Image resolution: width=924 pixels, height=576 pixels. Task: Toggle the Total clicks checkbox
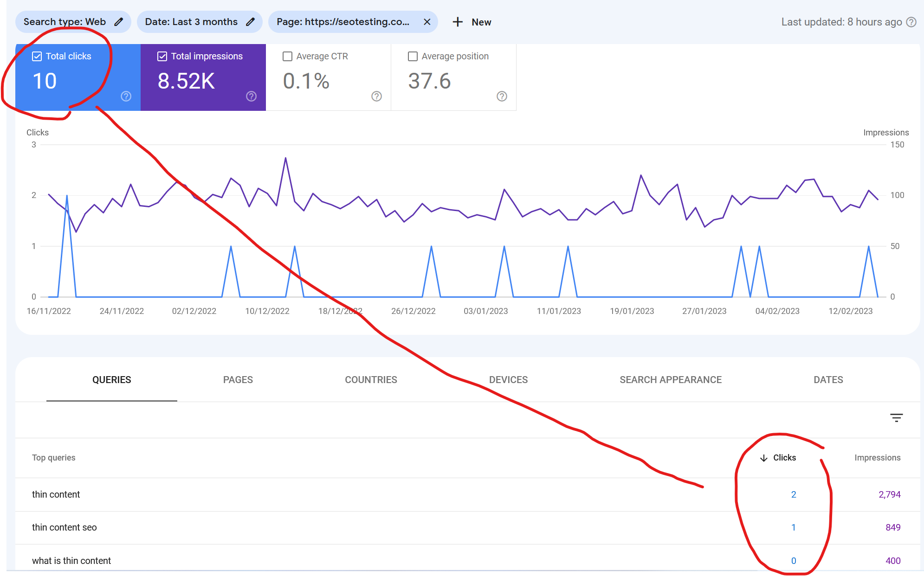pyautogui.click(x=37, y=56)
